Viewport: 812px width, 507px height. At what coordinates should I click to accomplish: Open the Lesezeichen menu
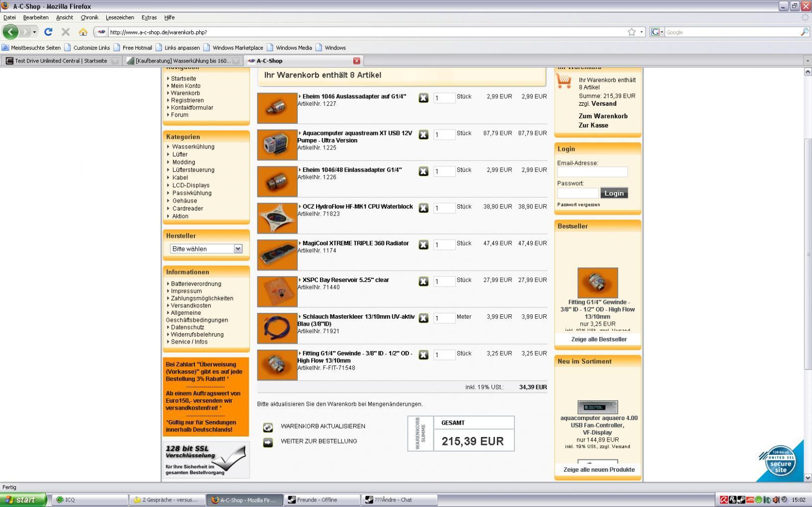120,17
